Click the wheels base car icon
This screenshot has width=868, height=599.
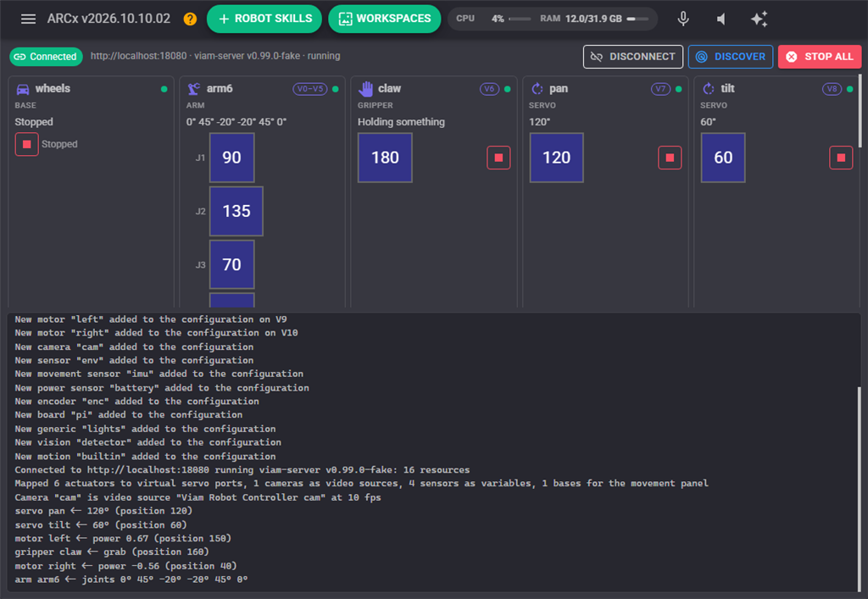point(23,89)
